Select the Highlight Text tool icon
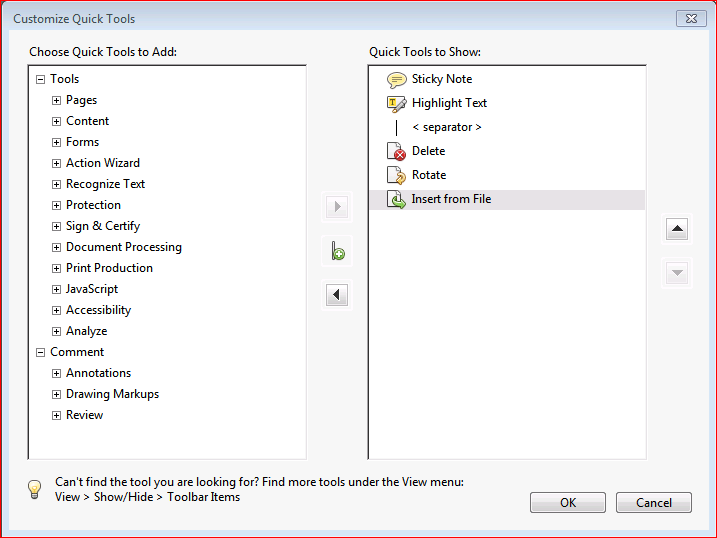717x538 pixels. [x=397, y=103]
